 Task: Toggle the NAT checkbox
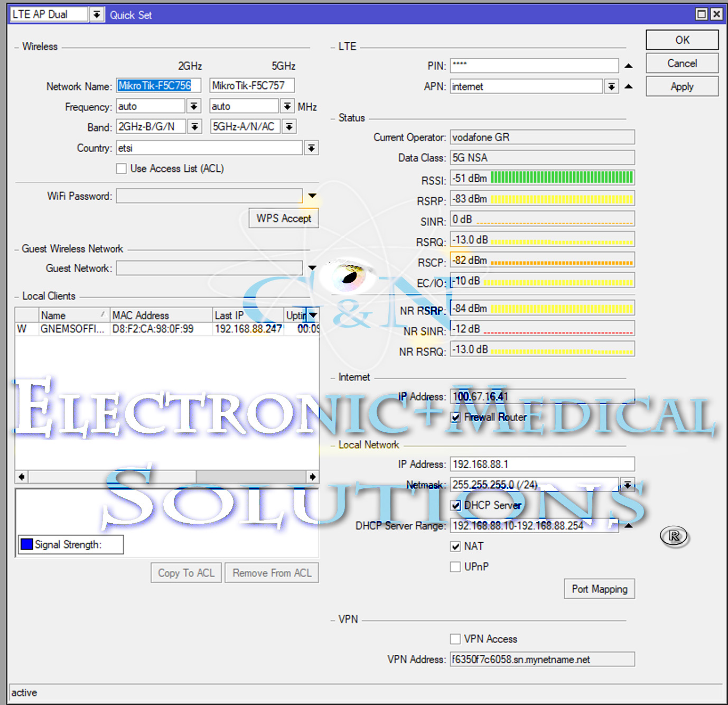[455, 546]
